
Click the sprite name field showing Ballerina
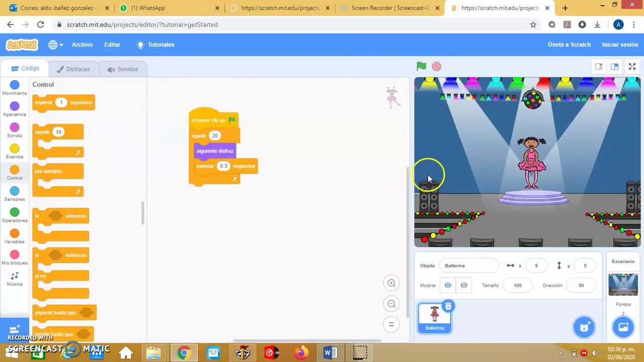469,265
